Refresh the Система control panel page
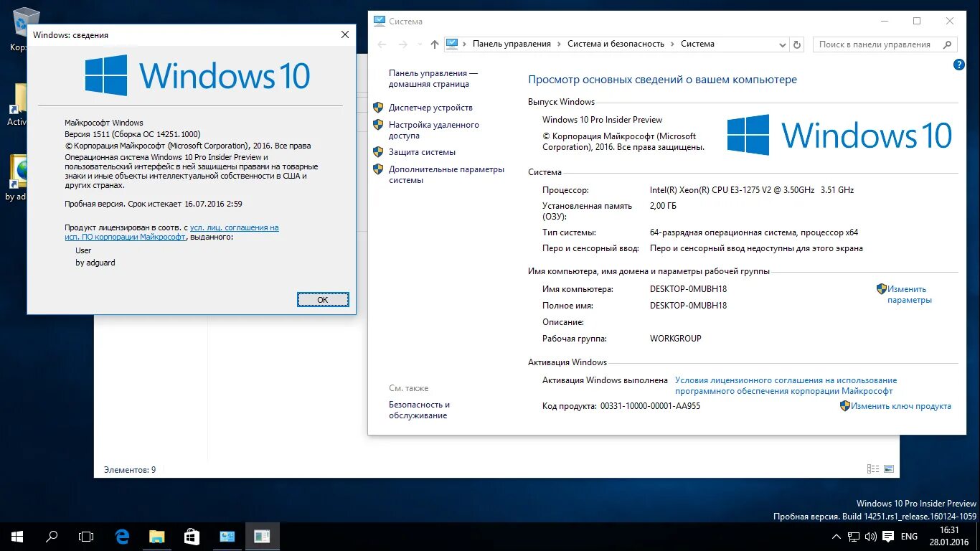 tap(797, 44)
